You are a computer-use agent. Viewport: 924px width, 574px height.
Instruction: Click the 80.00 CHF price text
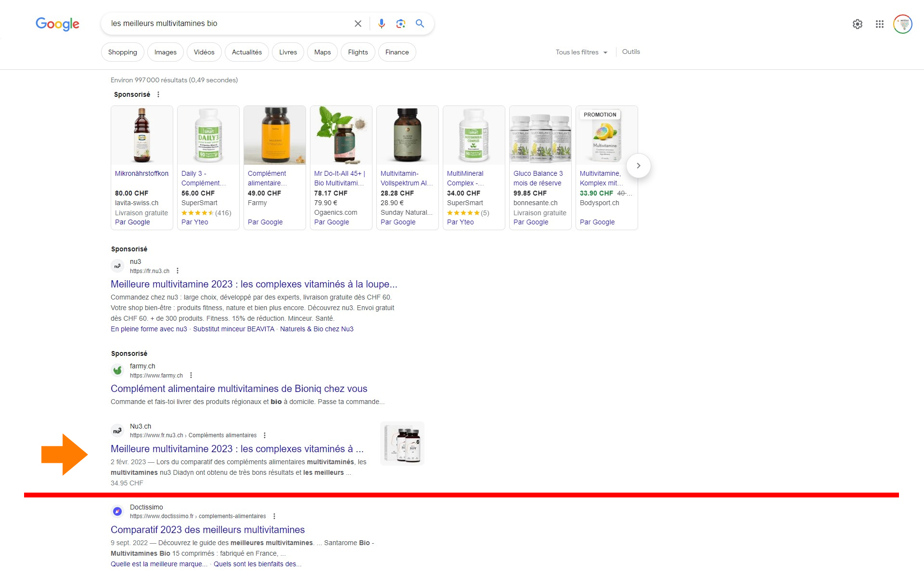(x=132, y=193)
